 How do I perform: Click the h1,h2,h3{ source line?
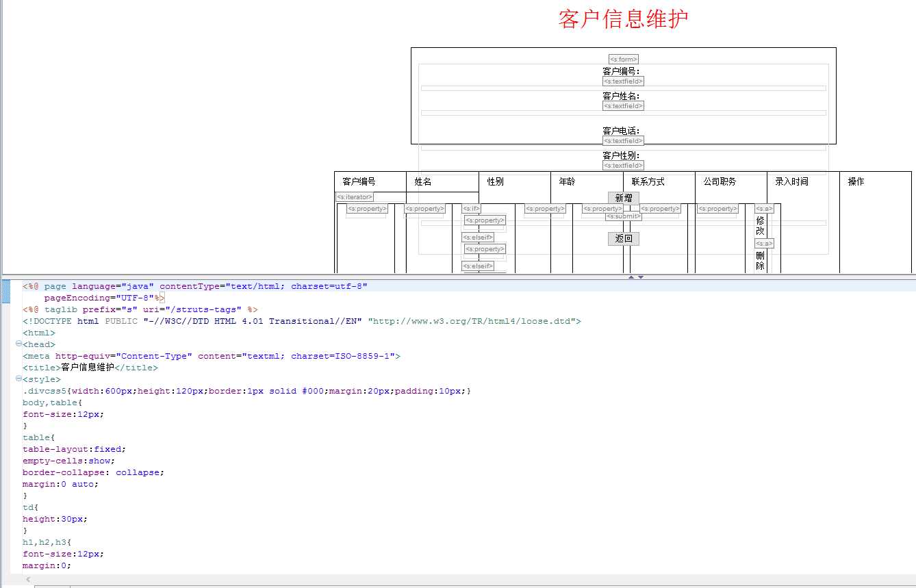47,542
